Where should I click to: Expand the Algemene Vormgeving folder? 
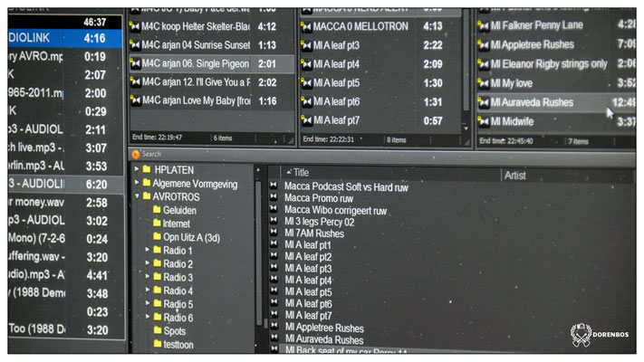pyautogui.click(x=137, y=182)
